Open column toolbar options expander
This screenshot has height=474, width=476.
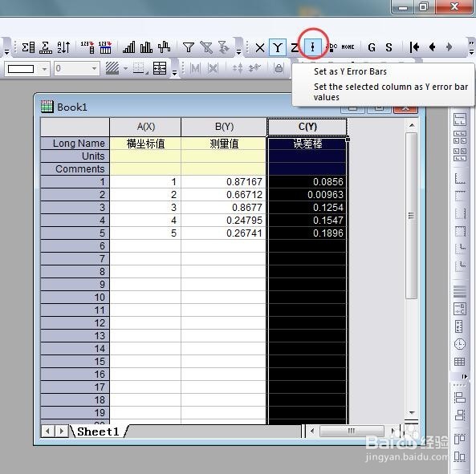click(239, 52)
